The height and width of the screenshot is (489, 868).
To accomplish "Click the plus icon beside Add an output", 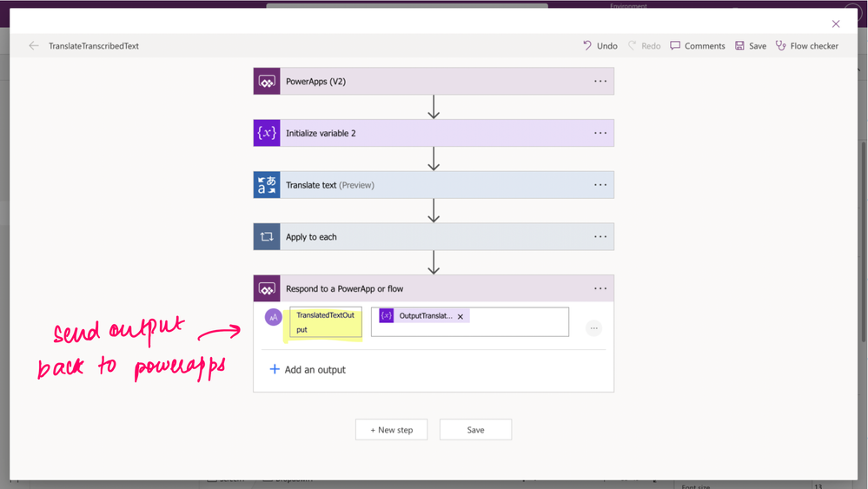I will point(275,369).
